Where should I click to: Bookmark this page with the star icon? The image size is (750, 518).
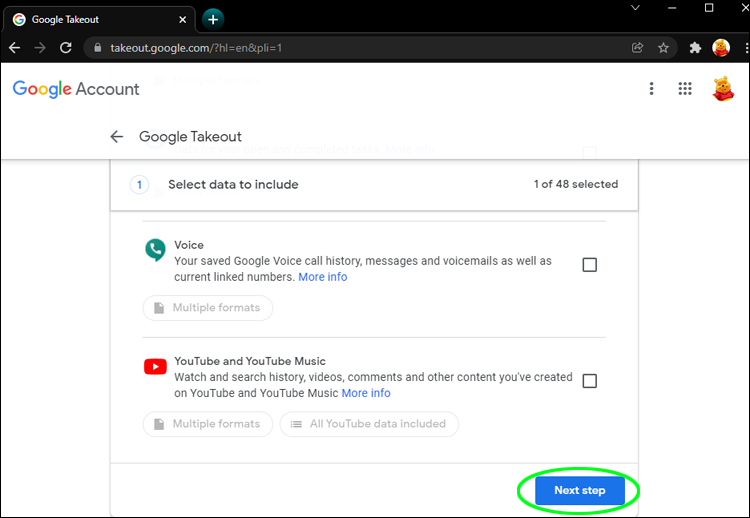click(663, 48)
